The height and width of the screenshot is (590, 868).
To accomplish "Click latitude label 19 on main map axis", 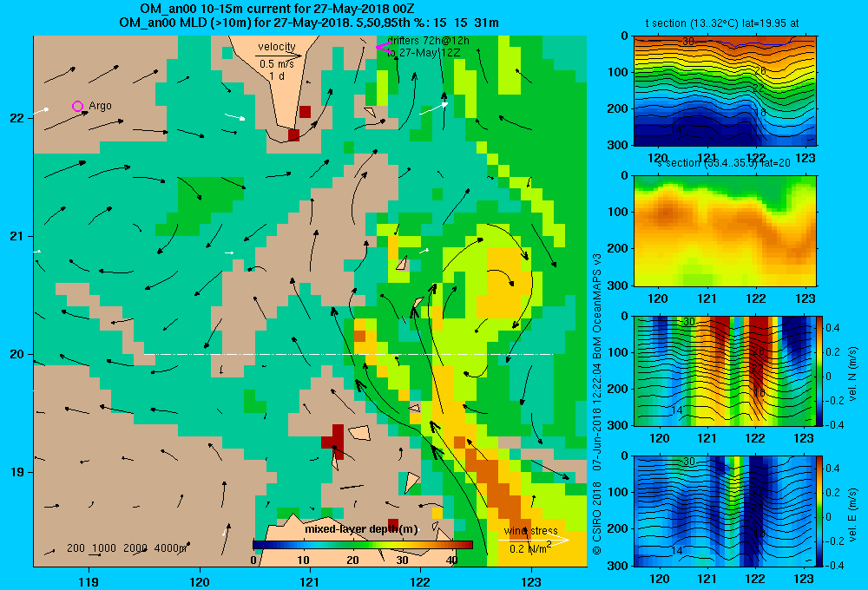I will 16,472.
